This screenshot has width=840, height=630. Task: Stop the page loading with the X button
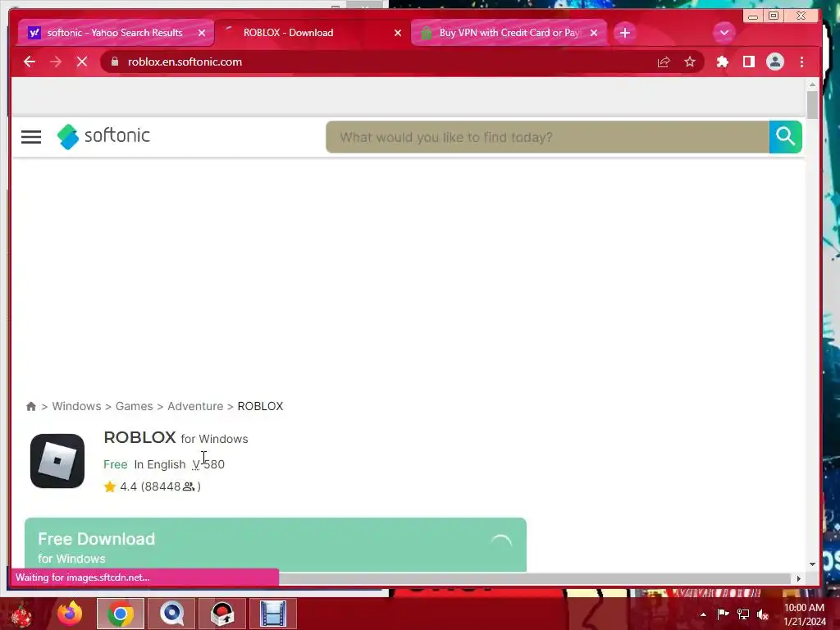click(82, 62)
